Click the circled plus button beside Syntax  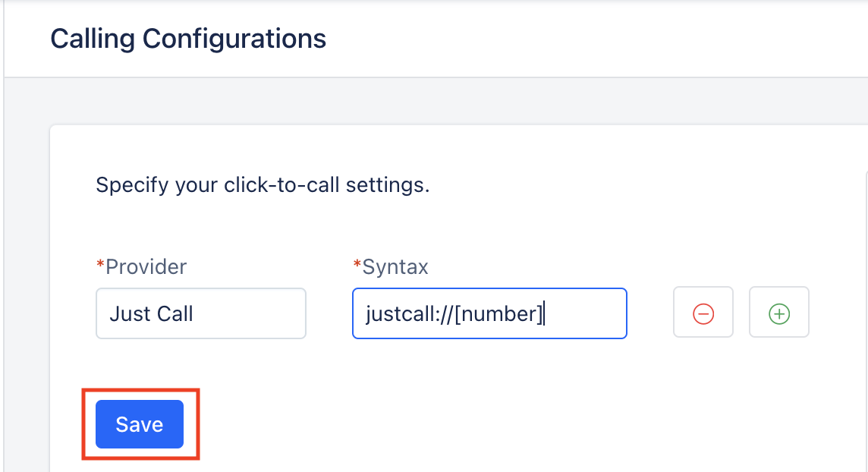pyautogui.click(x=779, y=313)
